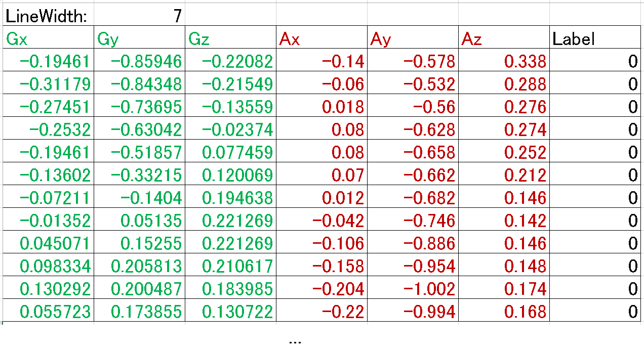
Task: Select the Ax cell with value -0.042
Action: tap(321, 221)
